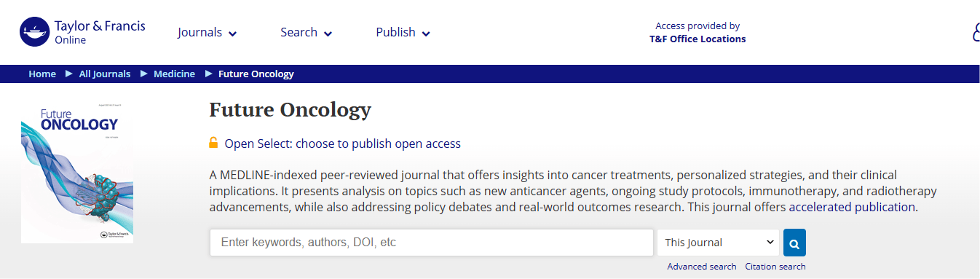980x279 pixels.
Task: Open the Journals menu in the header
Action: tap(208, 32)
